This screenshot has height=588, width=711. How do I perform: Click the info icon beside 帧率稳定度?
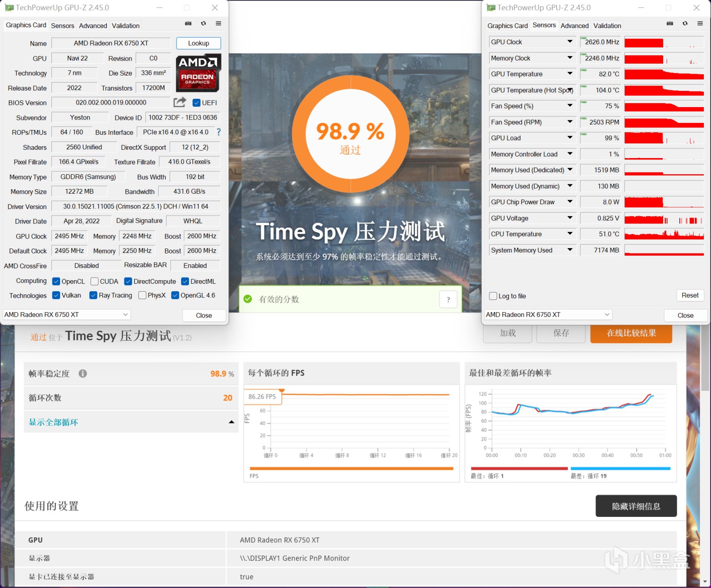pos(83,373)
